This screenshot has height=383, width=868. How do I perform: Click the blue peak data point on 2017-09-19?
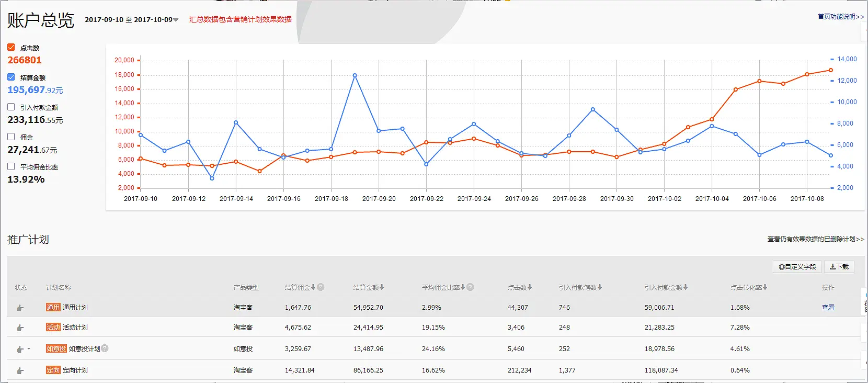(x=355, y=75)
